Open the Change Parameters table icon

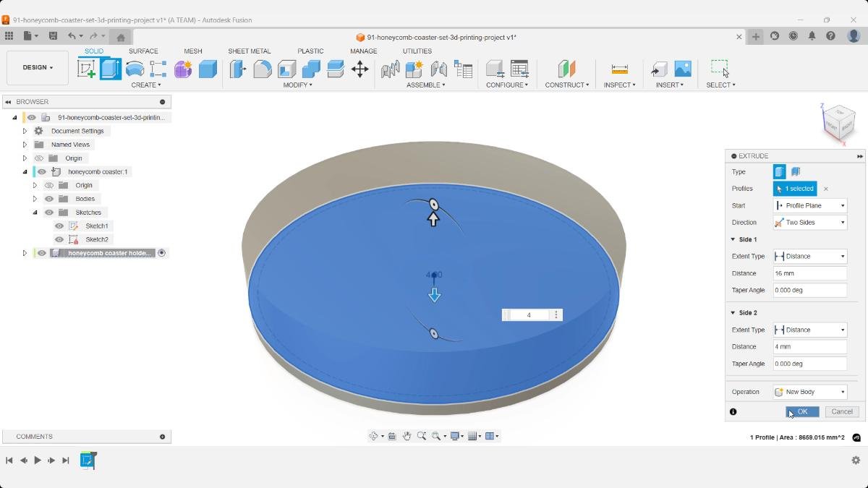pyautogui.click(x=519, y=69)
